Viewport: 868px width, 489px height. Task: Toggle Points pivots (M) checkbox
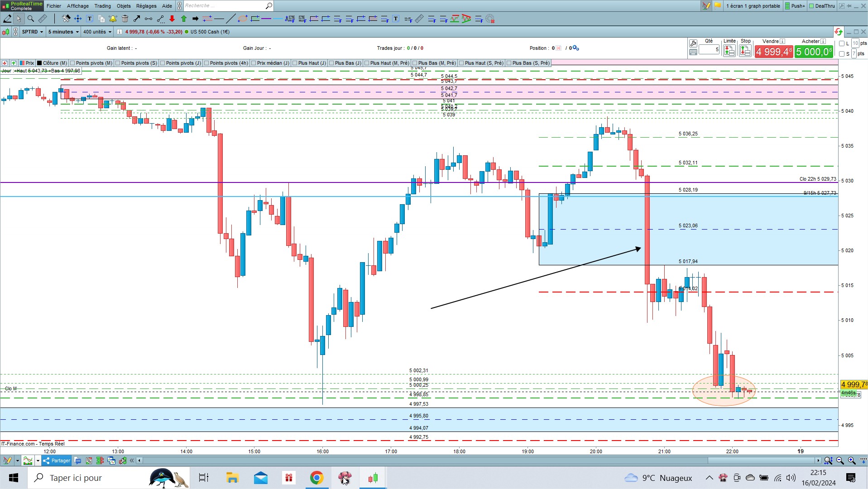click(73, 63)
